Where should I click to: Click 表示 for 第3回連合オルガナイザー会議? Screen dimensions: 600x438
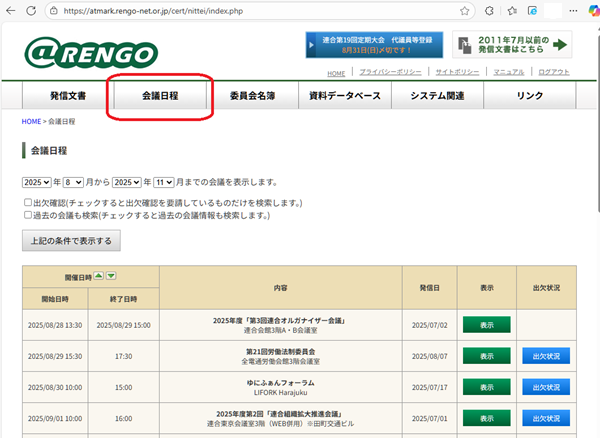tap(486, 325)
